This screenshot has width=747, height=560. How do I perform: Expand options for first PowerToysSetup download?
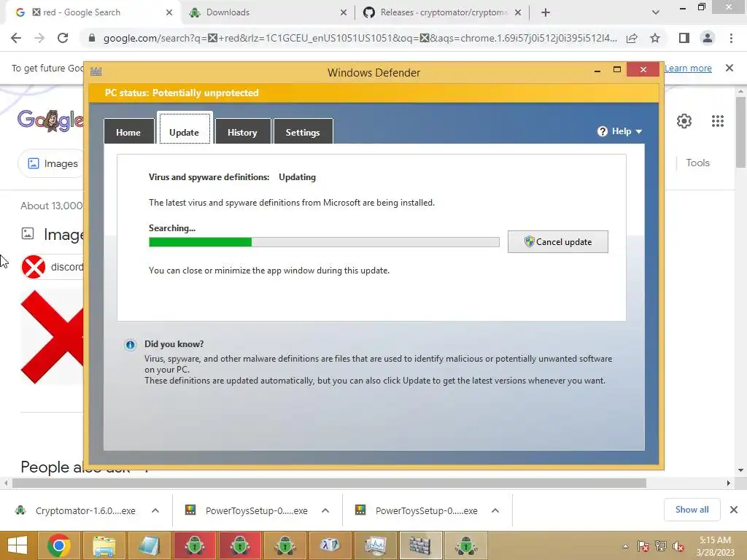click(325, 510)
